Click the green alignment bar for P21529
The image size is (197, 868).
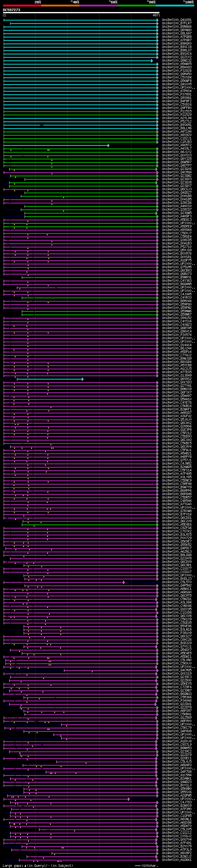tap(81, 115)
